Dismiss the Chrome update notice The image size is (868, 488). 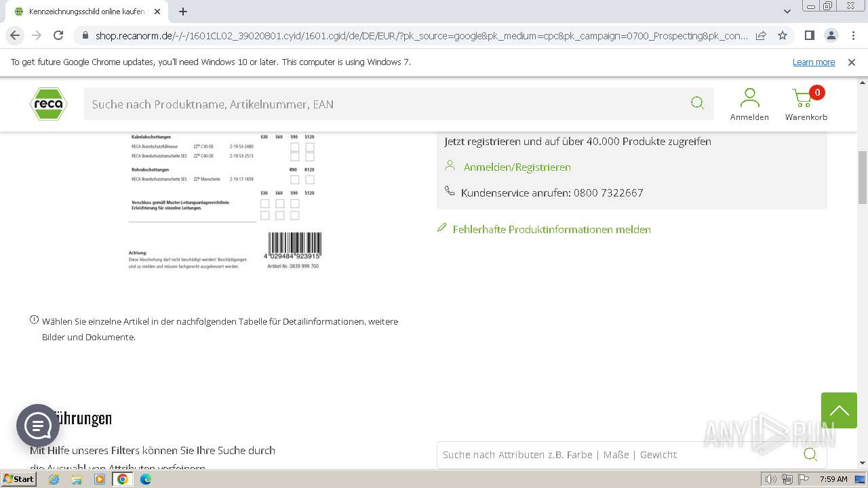(852, 62)
